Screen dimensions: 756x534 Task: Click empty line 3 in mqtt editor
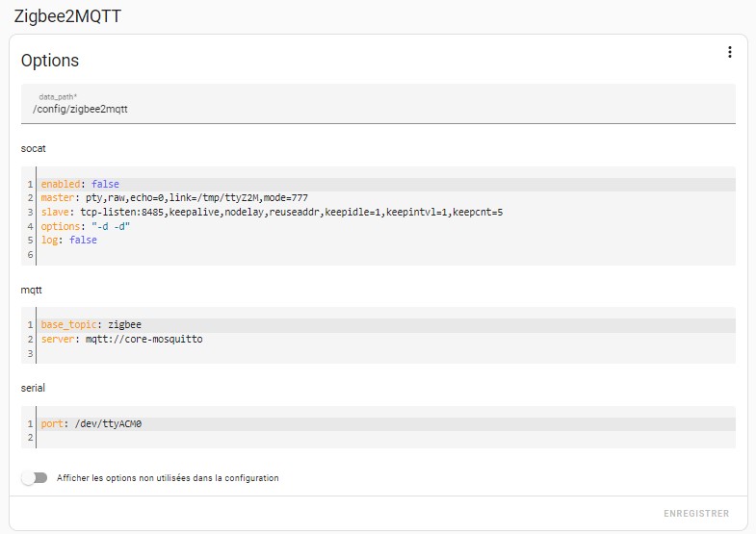coord(386,353)
